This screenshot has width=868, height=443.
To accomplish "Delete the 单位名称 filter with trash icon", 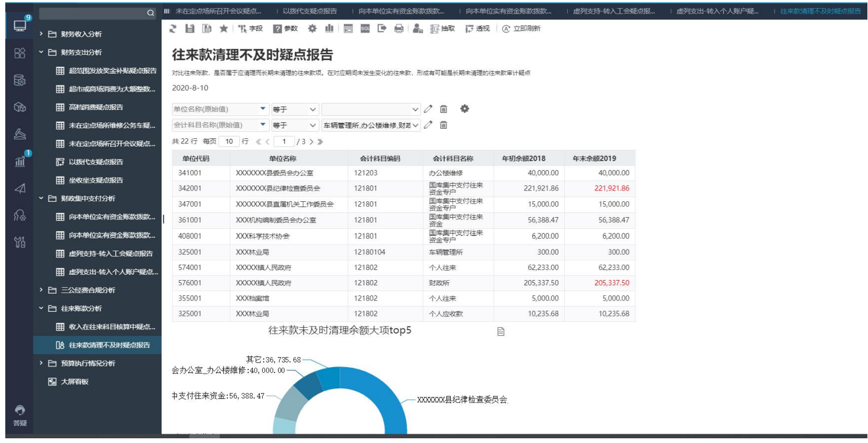I will (x=444, y=109).
